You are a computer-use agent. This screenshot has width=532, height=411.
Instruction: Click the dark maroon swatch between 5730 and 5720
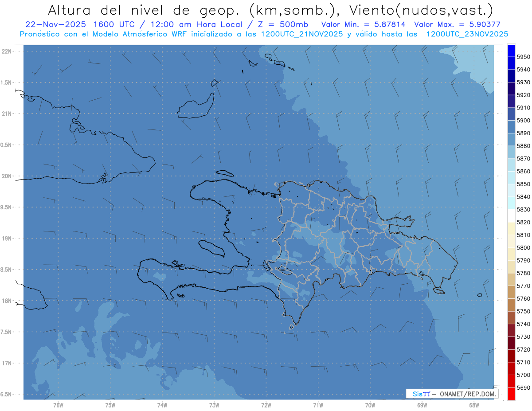(x=511, y=343)
